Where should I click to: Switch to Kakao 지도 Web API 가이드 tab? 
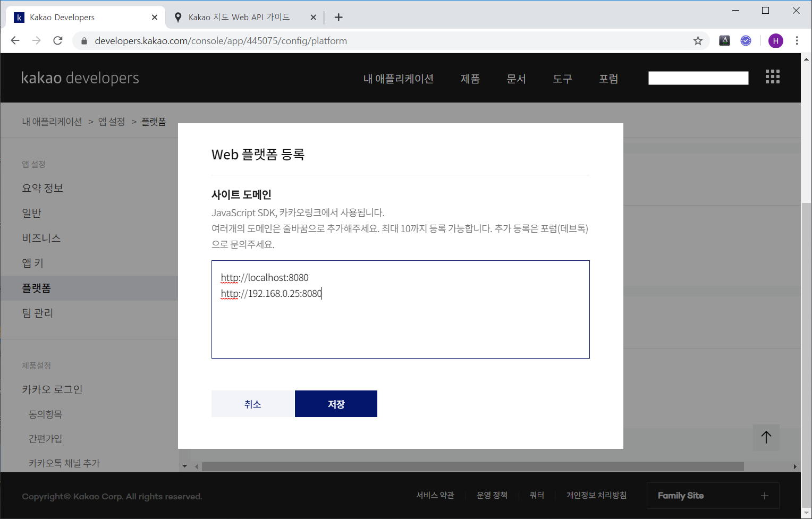click(x=246, y=18)
